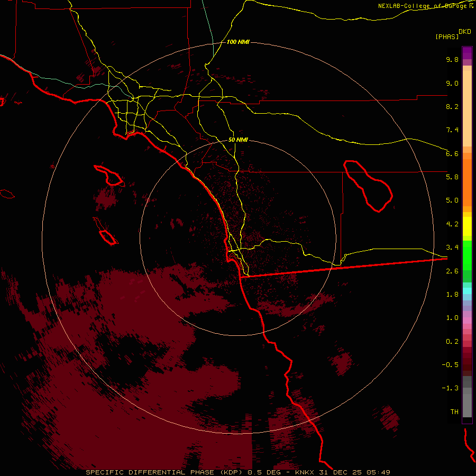
Task: Click the 4.2 legend value
Action: (452, 224)
